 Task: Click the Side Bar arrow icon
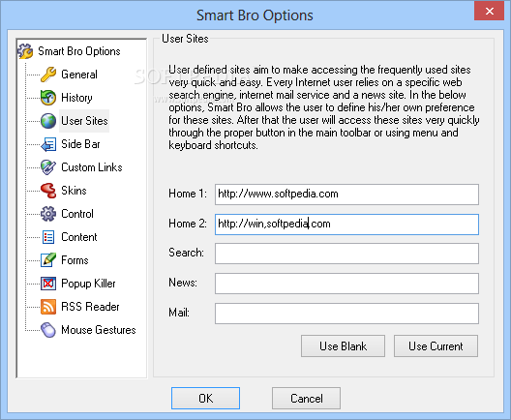point(48,144)
